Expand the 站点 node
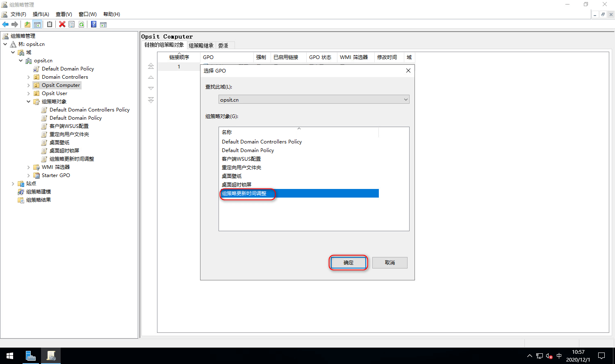Image resolution: width=615 pixels, height=364 pixels. click(13, 184)
